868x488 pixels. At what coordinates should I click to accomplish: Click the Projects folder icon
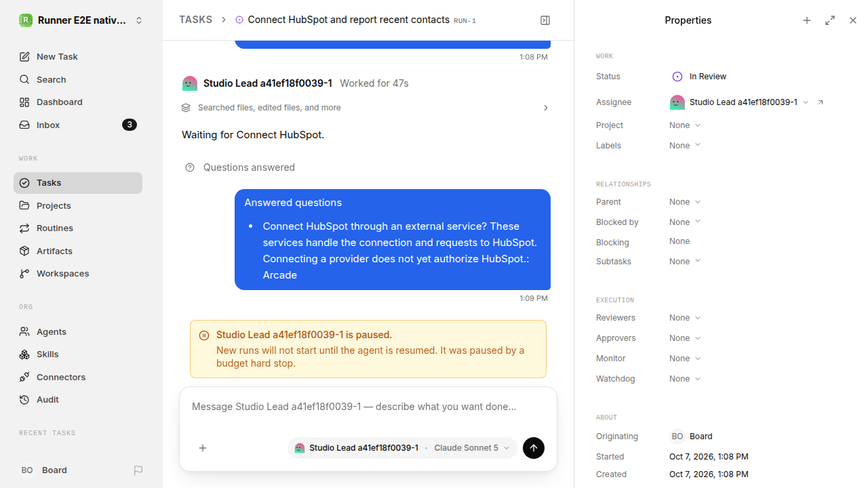click(24, 205)
